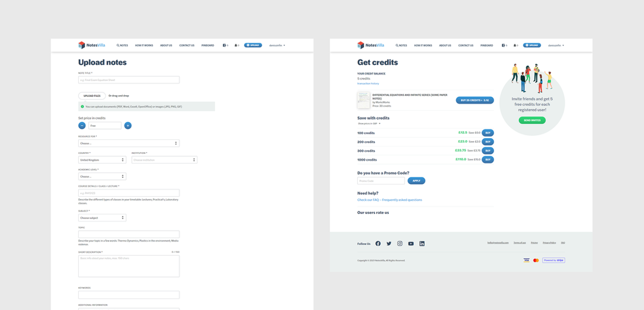Click the green Send Invites button

[x=532, y=120]
